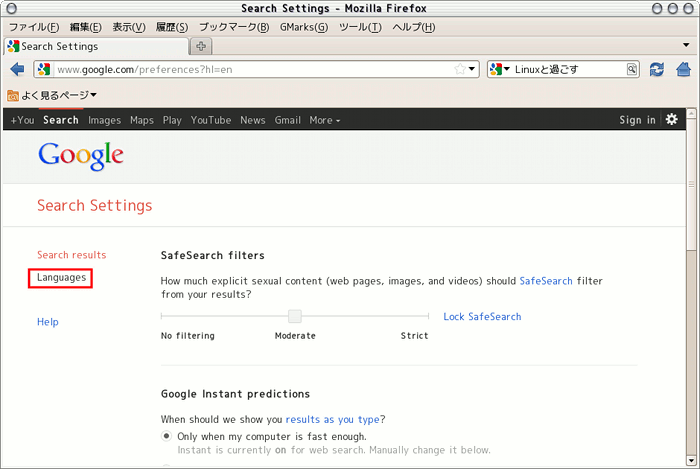Viewport: 700px width, 469px height.
Task: Open a new tab with plus button
Action: click(x=201, y=46)
